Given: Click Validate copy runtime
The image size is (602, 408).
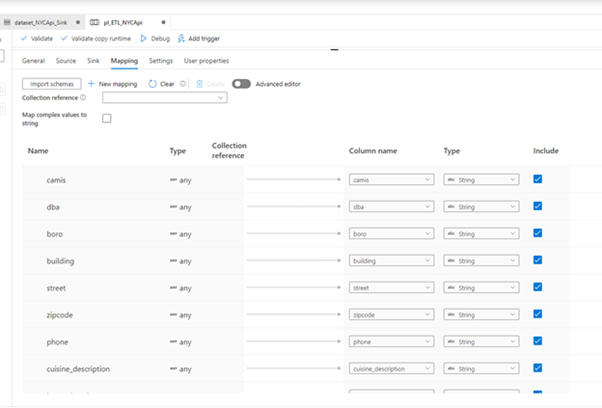Looking at the screenshot, I should click(x=96, y=38).
